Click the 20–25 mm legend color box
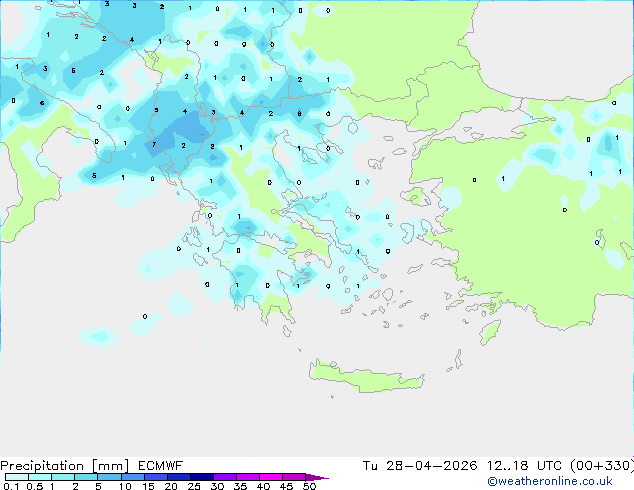This screenshot has width=634, height=490. coord(179,477)
